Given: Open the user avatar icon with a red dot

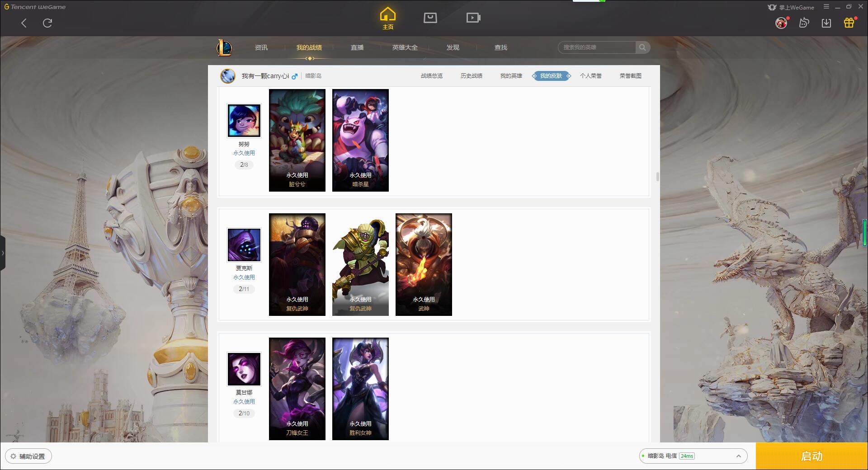Looking at the screenshot, I should tap(781, 23).
